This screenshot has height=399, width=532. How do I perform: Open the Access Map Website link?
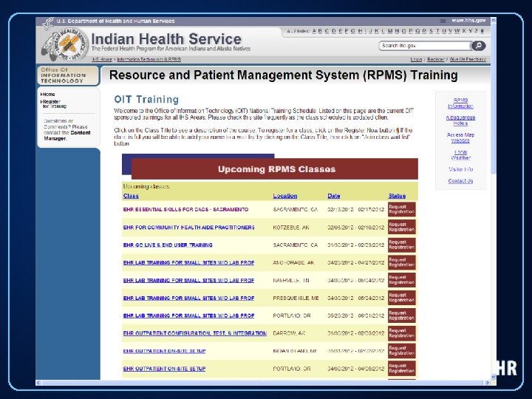460,137
